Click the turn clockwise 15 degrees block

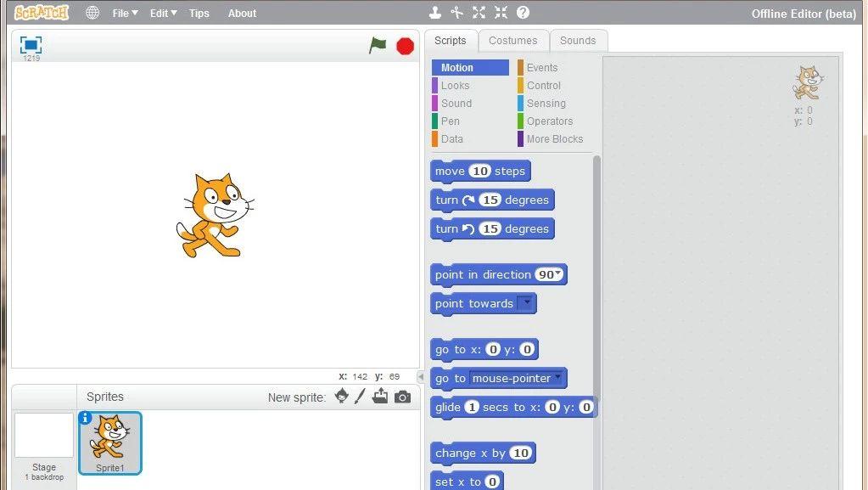click(x=492, y=200)
